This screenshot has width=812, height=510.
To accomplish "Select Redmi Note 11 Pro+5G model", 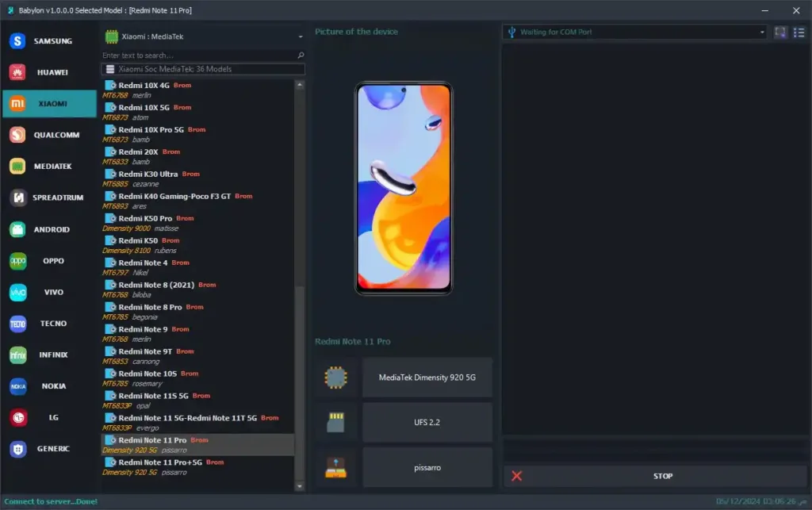I will (197, 467).
